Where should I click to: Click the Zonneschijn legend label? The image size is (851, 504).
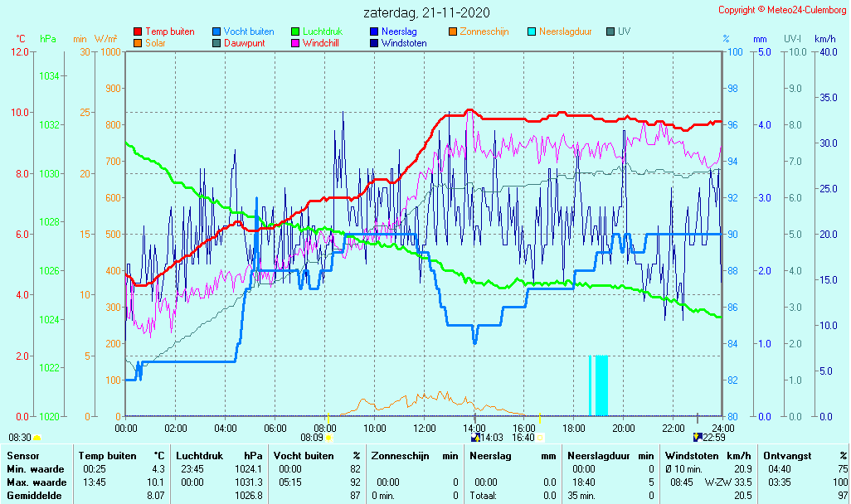point(484,31)
